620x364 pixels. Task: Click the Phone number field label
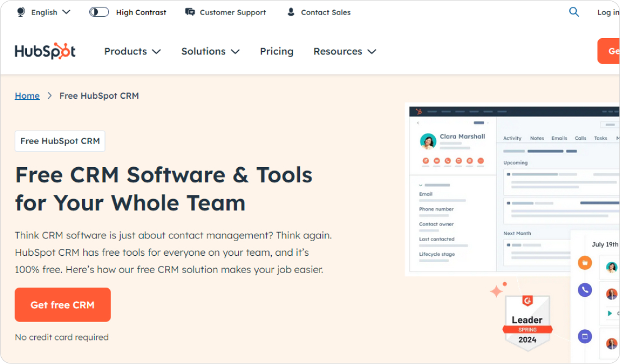coord(436,209)
